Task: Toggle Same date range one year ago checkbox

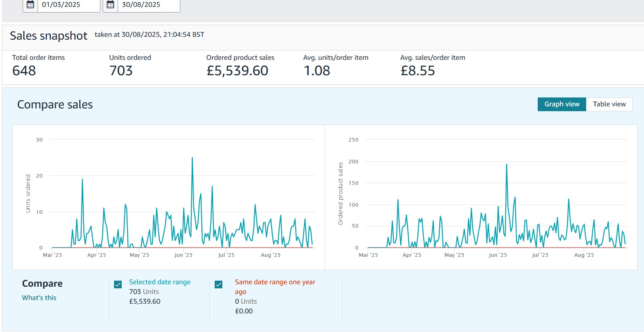Action: pos(219,285)
